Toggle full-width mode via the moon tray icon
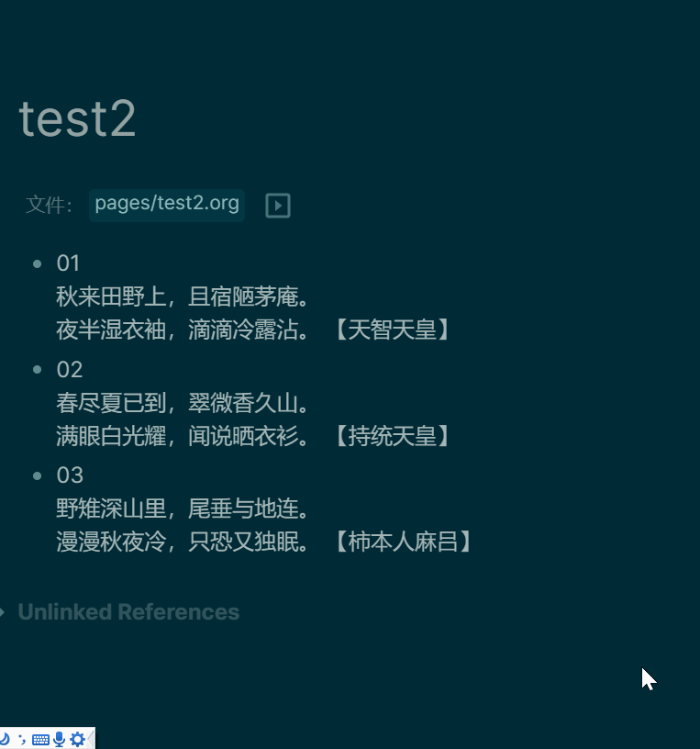Screen dimensions: 700x749 point(5,738)
